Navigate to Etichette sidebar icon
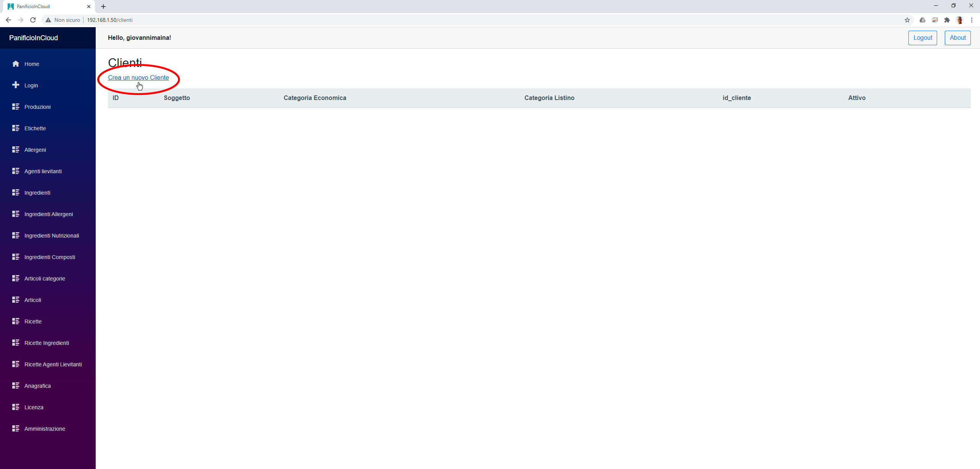This screenshot has width=980, height=469. pos(15,128)
